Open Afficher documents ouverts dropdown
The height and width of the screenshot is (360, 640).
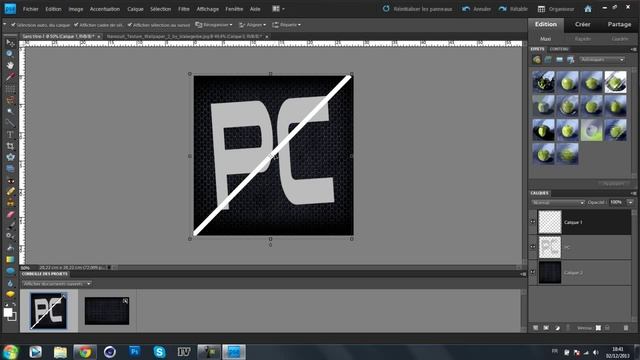(x=57, y=284)
